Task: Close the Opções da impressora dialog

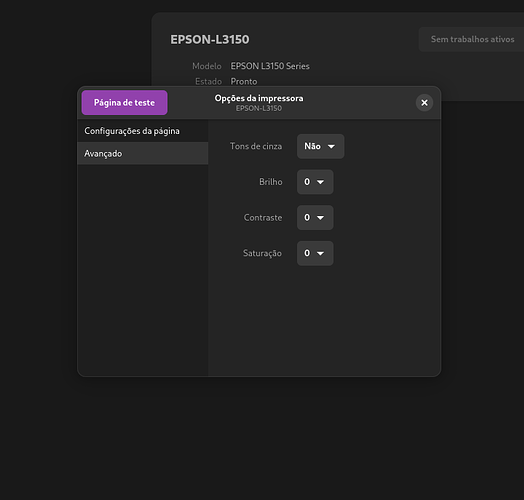Action: [x=424, y=103]
